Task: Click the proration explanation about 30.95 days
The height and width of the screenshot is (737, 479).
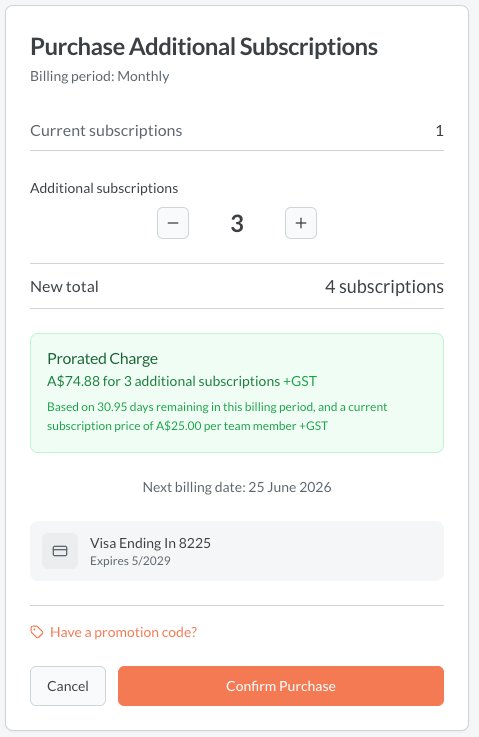Action: tap(217, 416)
